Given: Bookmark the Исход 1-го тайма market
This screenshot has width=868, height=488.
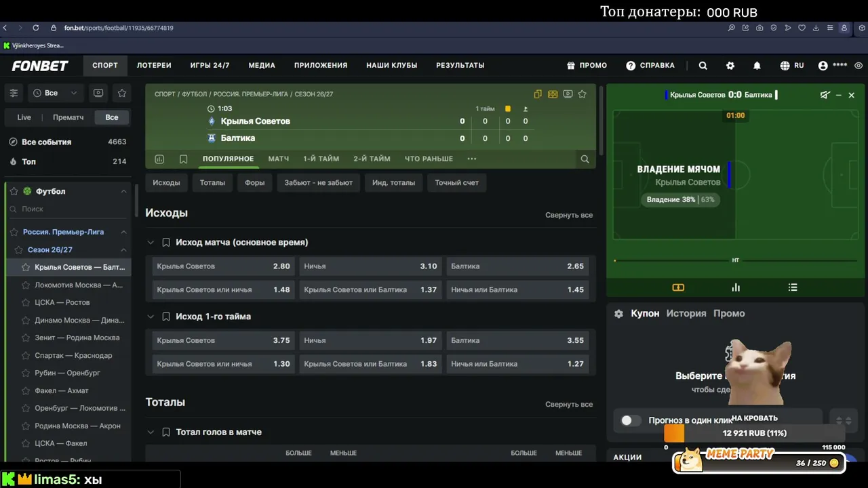Looking at the screenshot, I should [166, 317].
